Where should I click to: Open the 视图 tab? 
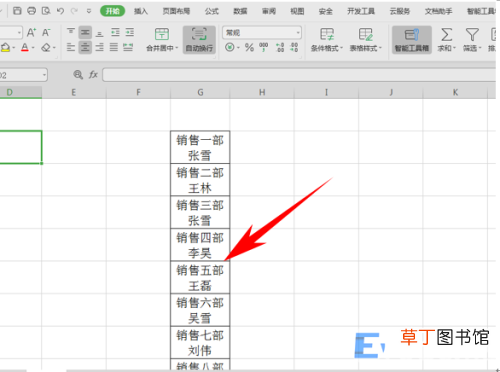297,11
